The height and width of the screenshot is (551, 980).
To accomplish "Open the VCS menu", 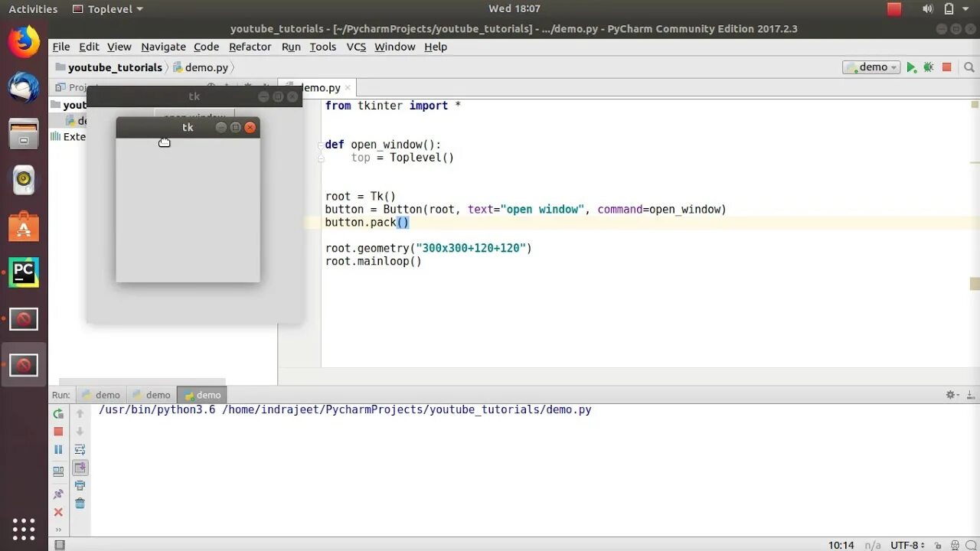I will 356,47.
